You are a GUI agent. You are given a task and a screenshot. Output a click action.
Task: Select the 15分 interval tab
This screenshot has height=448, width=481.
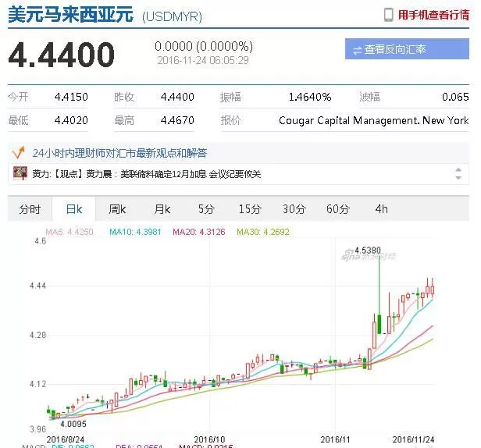point(250,209)
